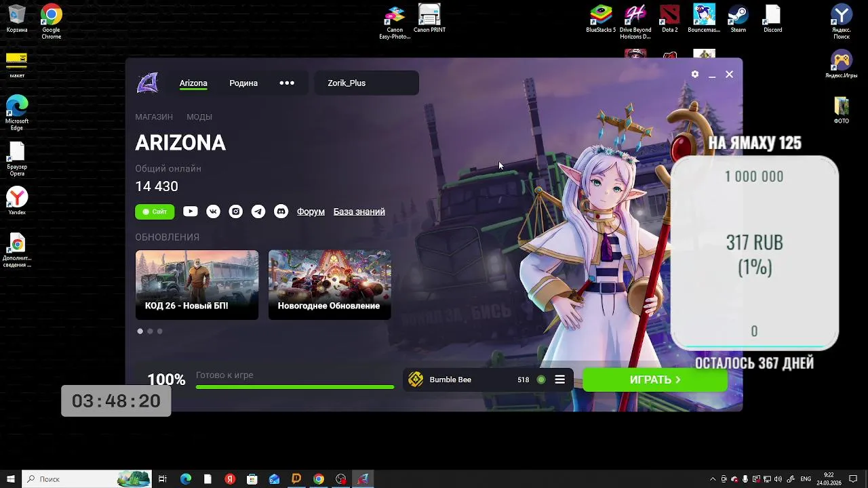Open Yandex browser from taskbar
Viewport: 868px width, 488px height.
pyautogui.click(x=231, y=479)
